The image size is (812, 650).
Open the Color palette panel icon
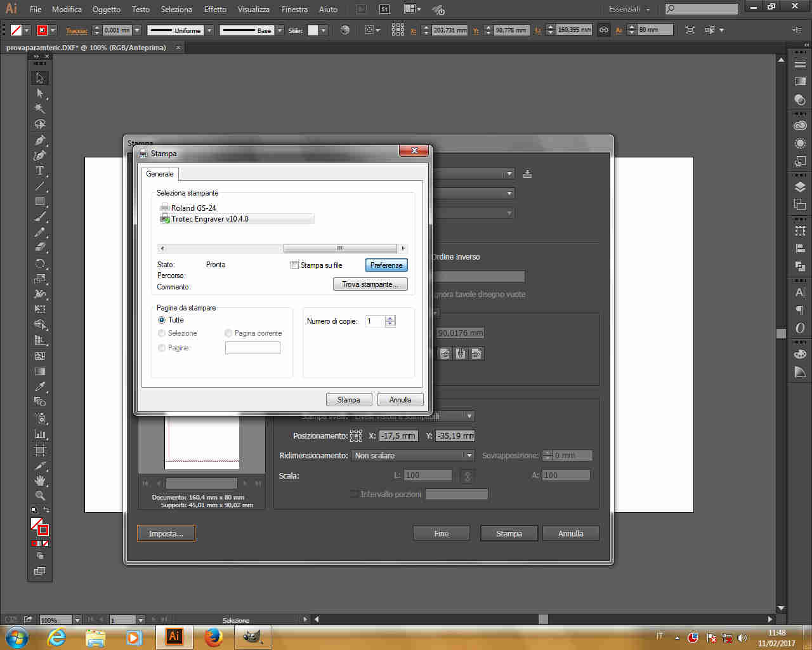(x=800, y=354)
